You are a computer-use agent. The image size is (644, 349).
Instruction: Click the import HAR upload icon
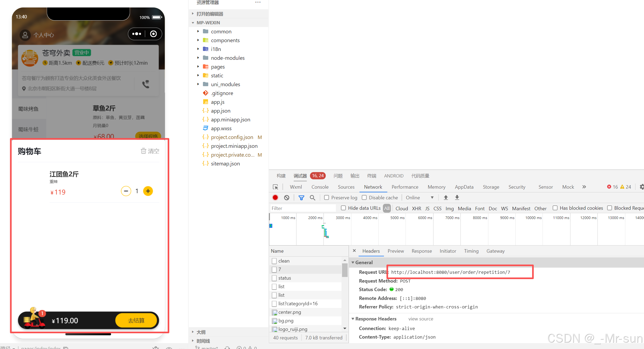[x=446, y=197]
